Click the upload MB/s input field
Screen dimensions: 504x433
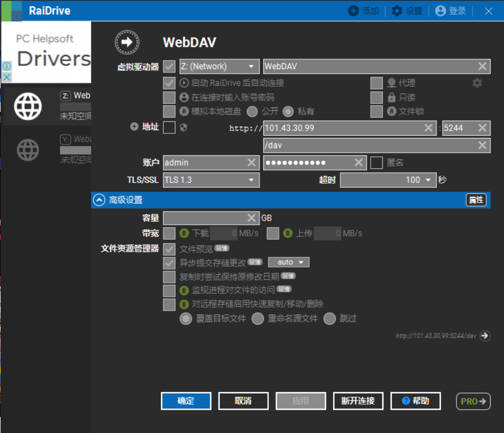328,233
